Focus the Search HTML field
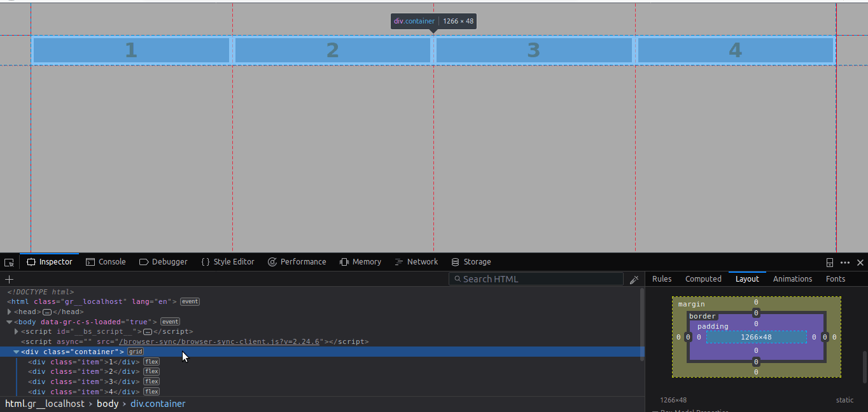 pyautogui.click(x=536, y=279)
